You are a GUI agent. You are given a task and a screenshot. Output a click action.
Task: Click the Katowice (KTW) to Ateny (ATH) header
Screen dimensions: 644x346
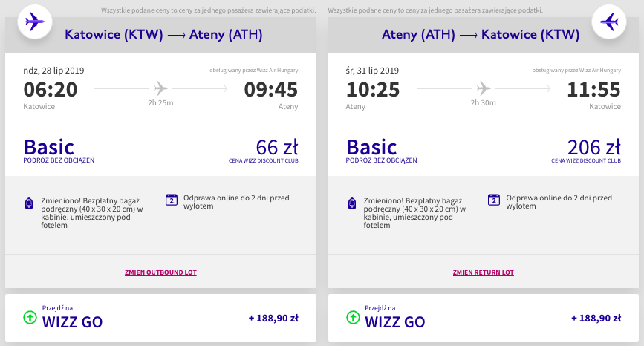(x=163, y=35)
